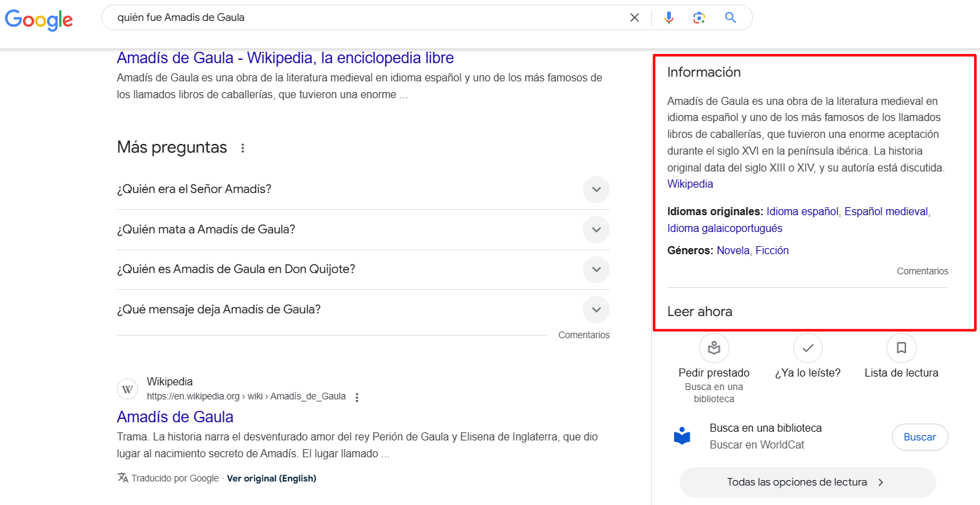Expand "¿Quién es Amadís de Gaula en Don Quijote?"

(x=596, y=270)
